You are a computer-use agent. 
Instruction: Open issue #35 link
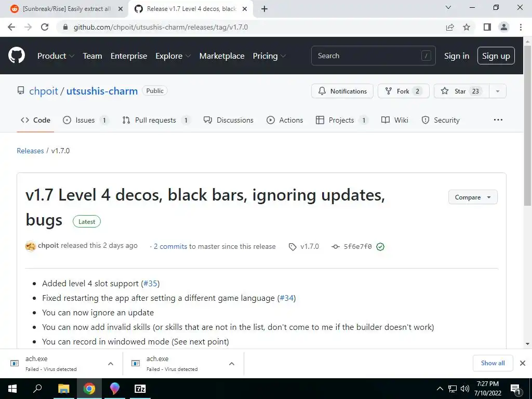tap(150, 283)
